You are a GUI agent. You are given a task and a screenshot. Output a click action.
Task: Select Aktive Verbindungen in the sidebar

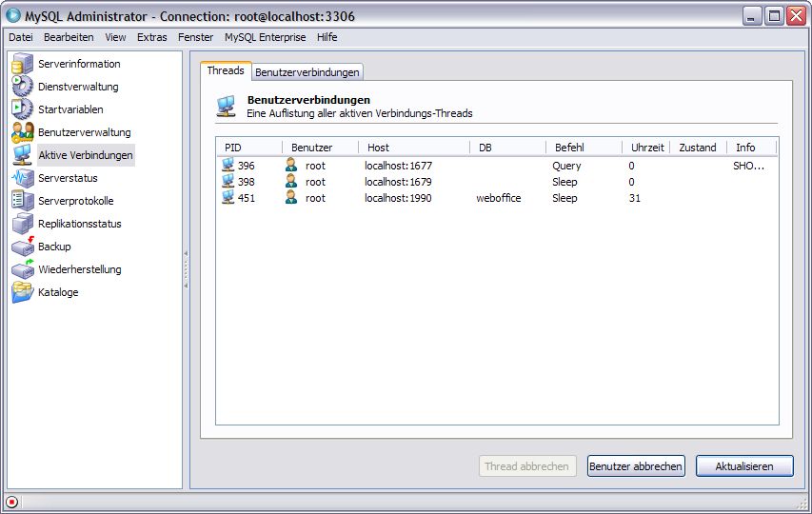pyautogui.click(x=86, y=155)
